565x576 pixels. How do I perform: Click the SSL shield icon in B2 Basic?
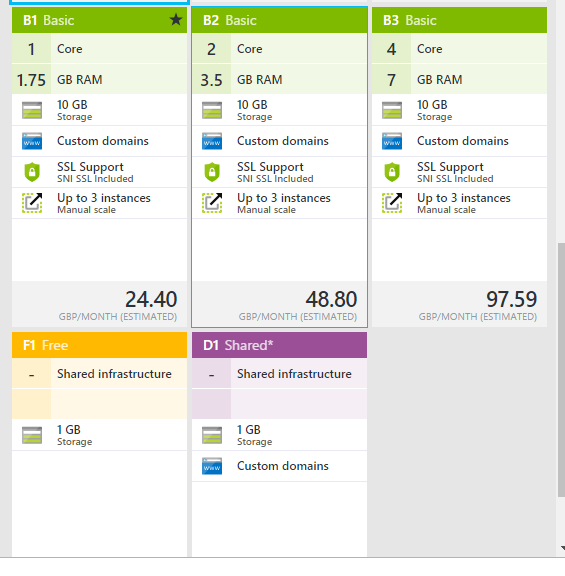click(212, 172)
